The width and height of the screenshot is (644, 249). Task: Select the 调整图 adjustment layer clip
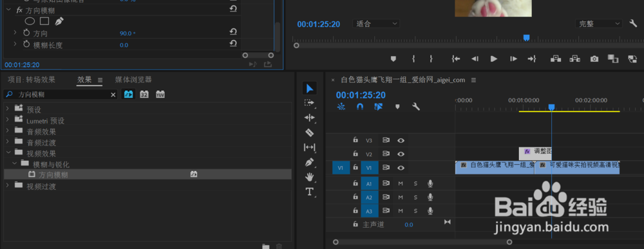pos(535,154)
